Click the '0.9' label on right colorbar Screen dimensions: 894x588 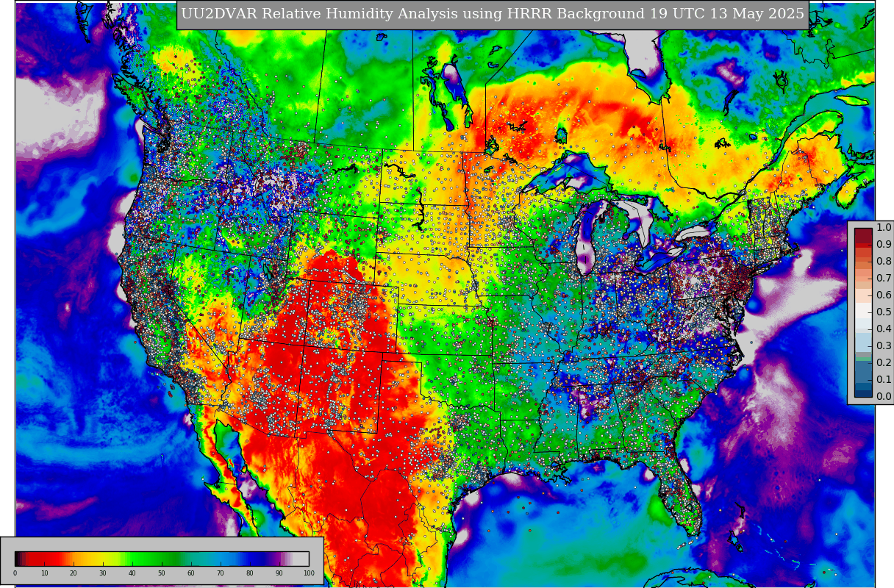point(884,245)
